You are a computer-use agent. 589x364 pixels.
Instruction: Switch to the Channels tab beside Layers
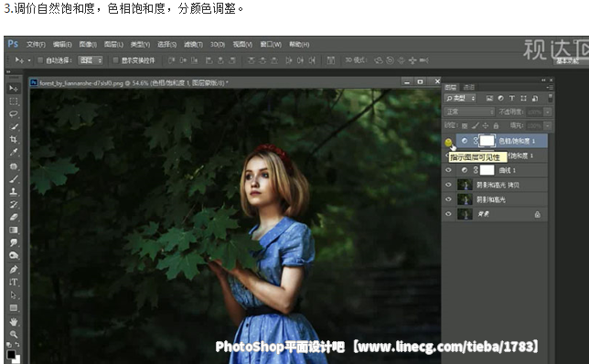469,88
